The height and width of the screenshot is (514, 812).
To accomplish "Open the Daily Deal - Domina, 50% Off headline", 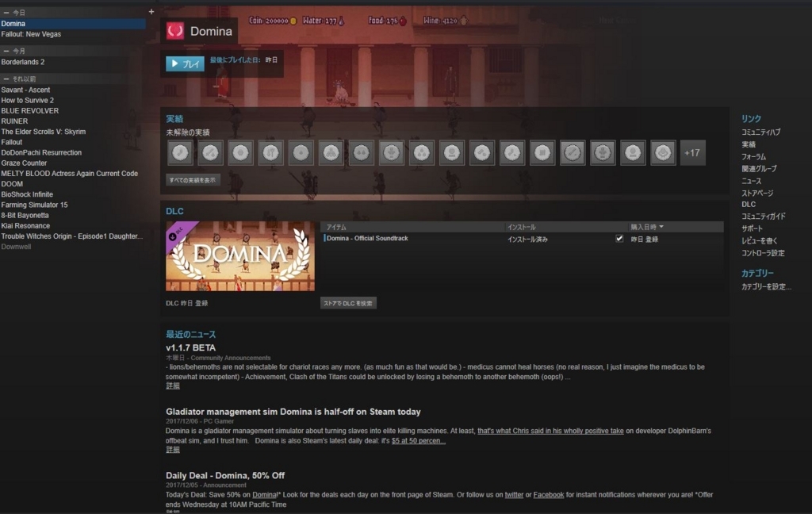I will [x=225, y=475].
